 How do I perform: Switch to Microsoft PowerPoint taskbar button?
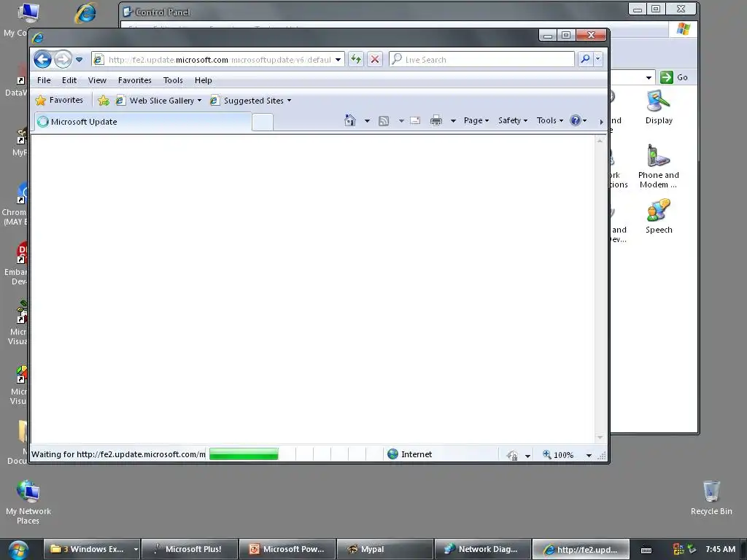(x=287, y=549)
